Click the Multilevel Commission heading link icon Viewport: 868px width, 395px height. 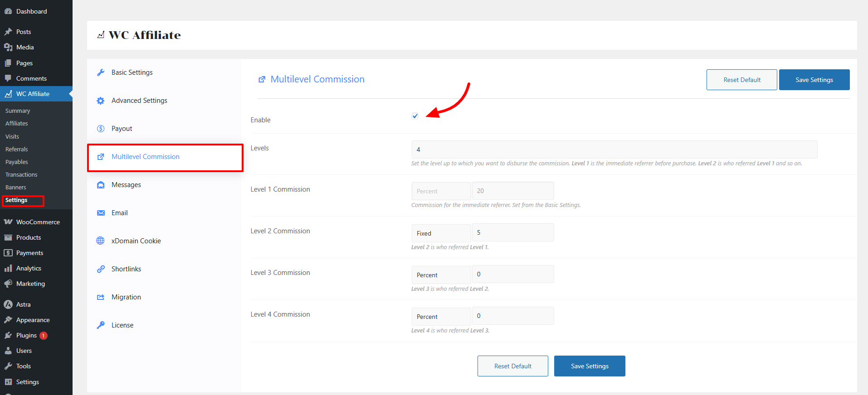click(262, 79)
